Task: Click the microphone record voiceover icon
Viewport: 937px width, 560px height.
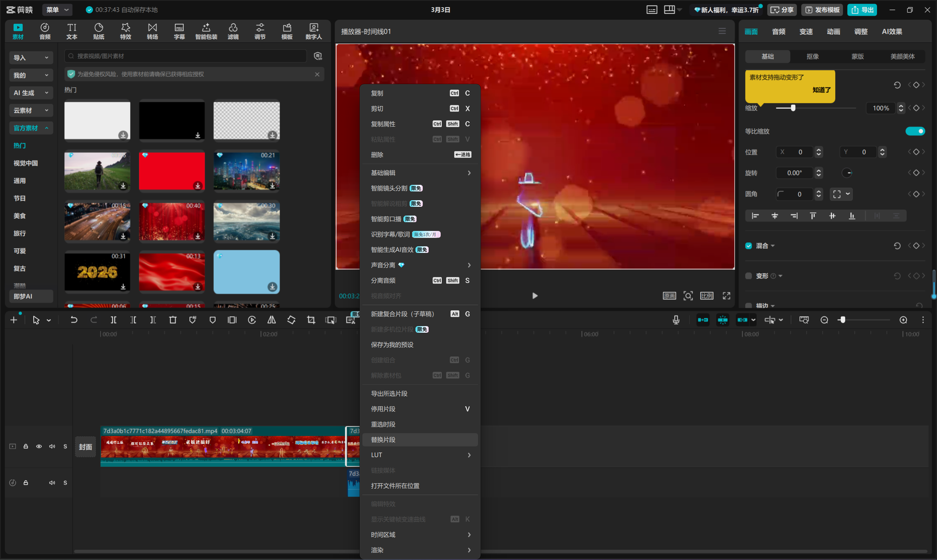Action: [x=676, y=320]
